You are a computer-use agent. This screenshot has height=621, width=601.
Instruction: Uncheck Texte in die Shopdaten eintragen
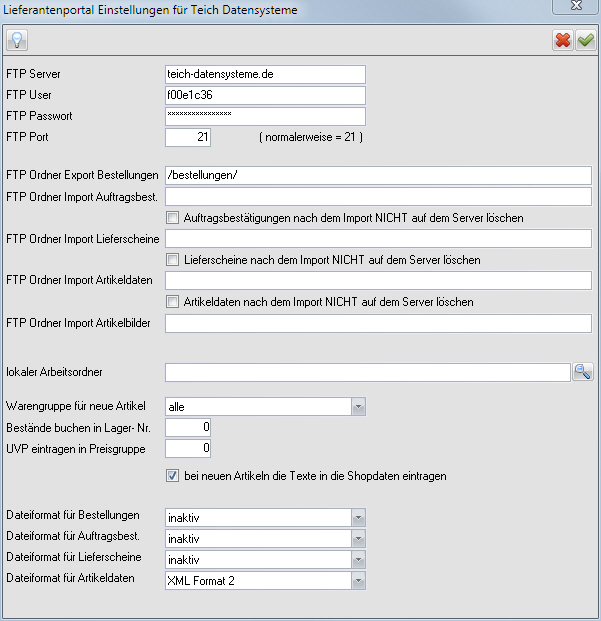172,476
